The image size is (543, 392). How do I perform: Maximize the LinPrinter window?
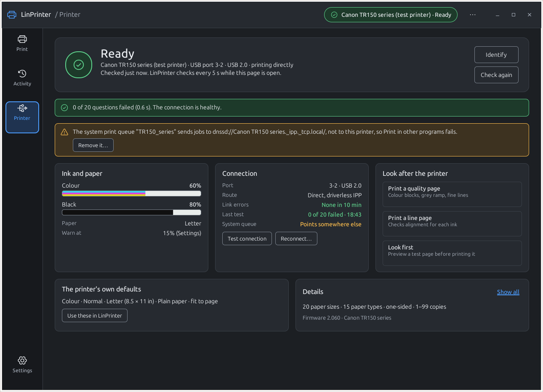[x=514, y=15]
